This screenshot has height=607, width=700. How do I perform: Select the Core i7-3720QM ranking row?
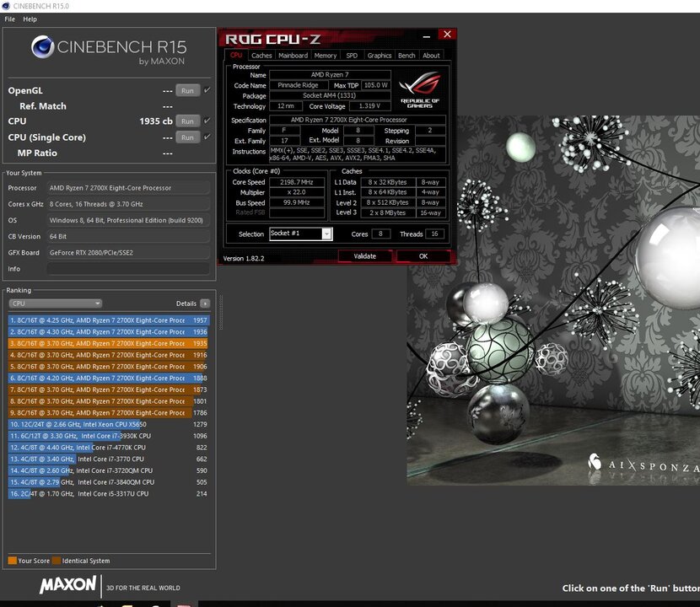point(109,471)
